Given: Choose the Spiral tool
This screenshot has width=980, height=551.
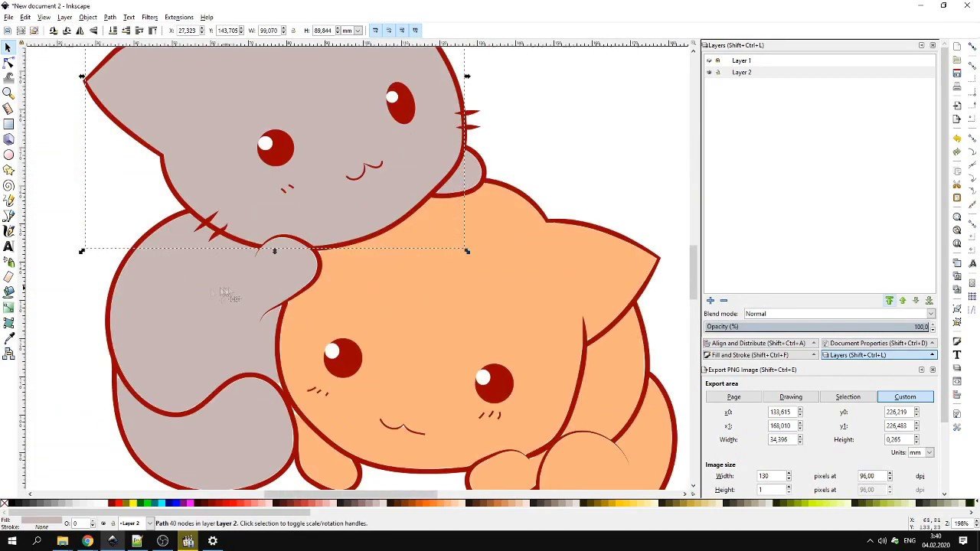Looking at the screenshot, I should (8, 185).
